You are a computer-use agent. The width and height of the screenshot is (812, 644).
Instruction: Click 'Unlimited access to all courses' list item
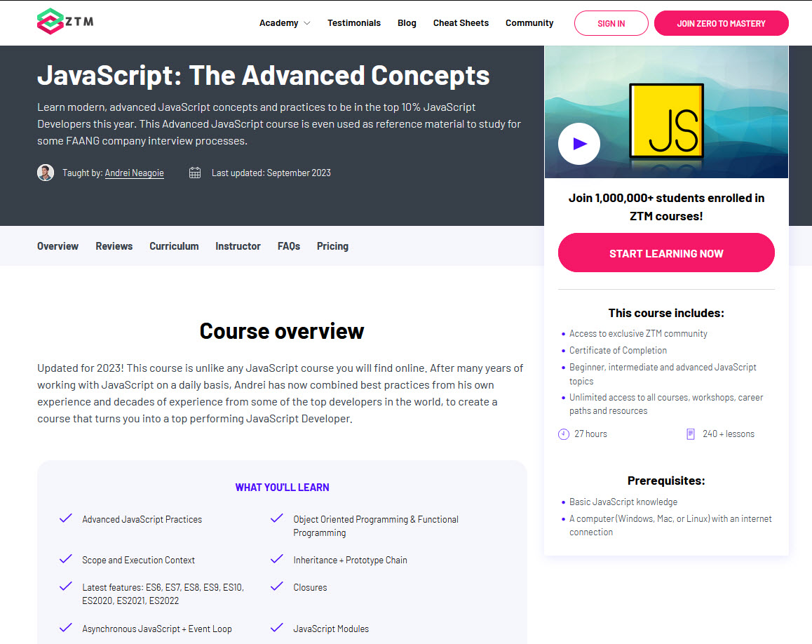(666, 404)
